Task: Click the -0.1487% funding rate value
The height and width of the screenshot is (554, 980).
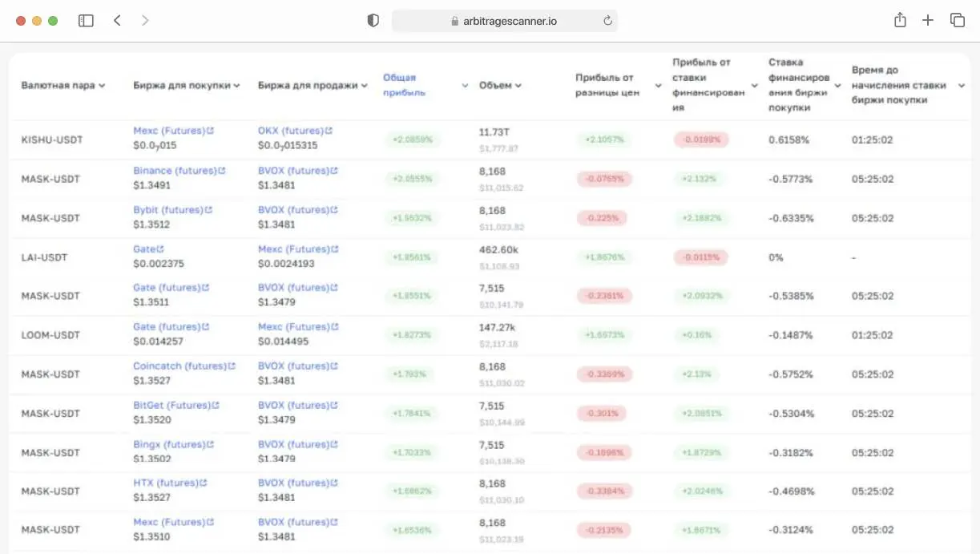Action: pyautogui.click(x=791, y=336)
